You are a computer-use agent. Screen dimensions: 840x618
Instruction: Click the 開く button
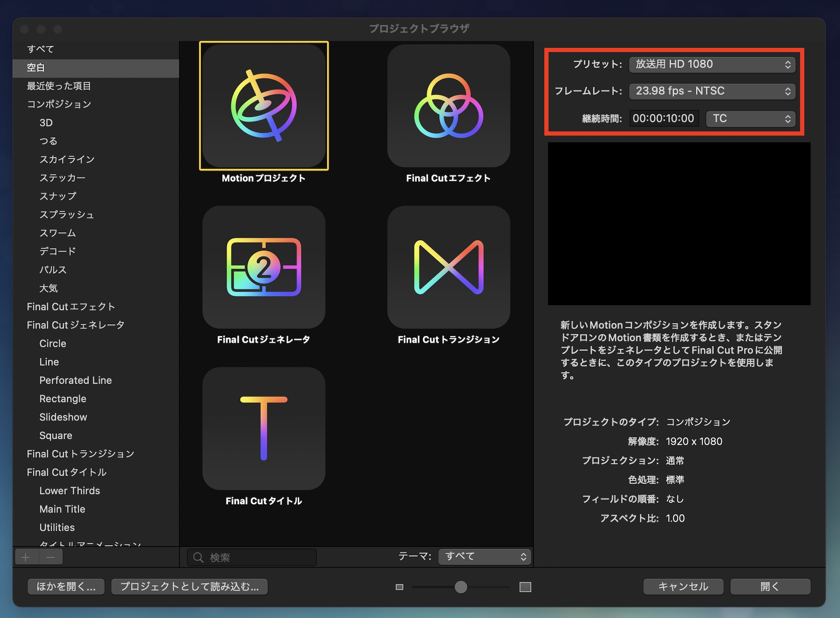[770, 587]
